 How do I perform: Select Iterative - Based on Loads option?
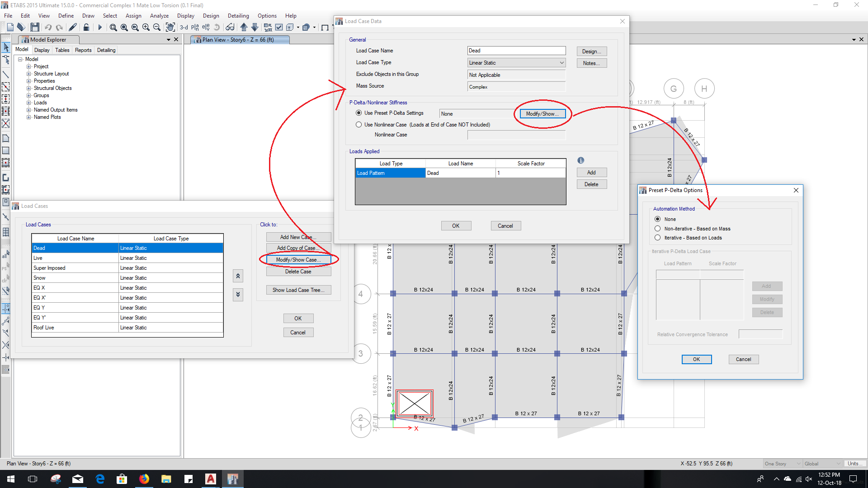[x=658, y=238]
